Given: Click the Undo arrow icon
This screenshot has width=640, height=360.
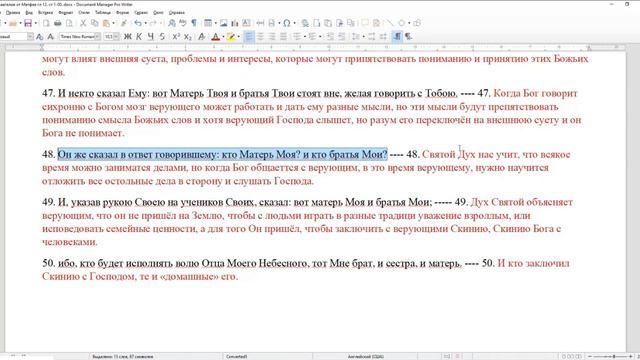Looking at the screenshot, I should [x=138, y=23].
